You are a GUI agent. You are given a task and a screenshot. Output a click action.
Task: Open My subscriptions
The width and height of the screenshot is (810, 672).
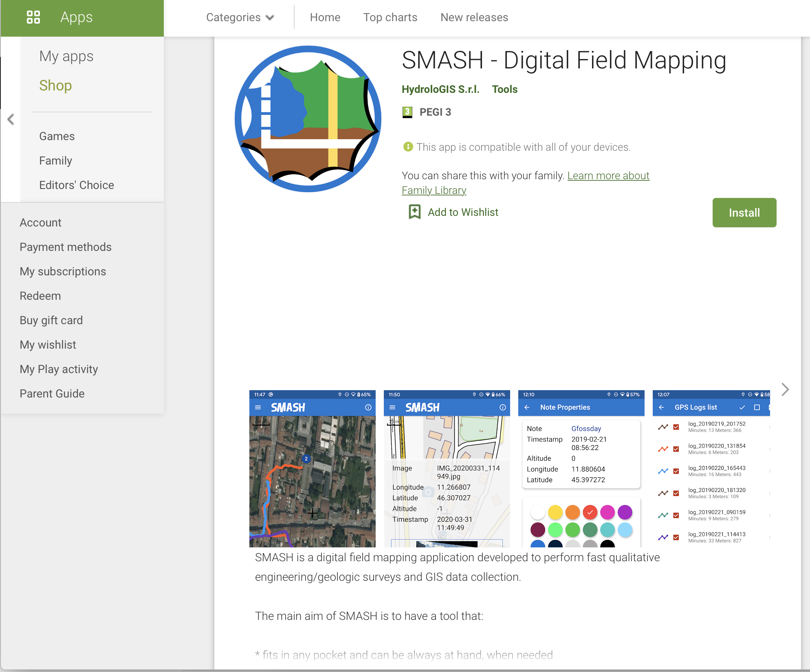pyautogui.click(x=63, y=271)
